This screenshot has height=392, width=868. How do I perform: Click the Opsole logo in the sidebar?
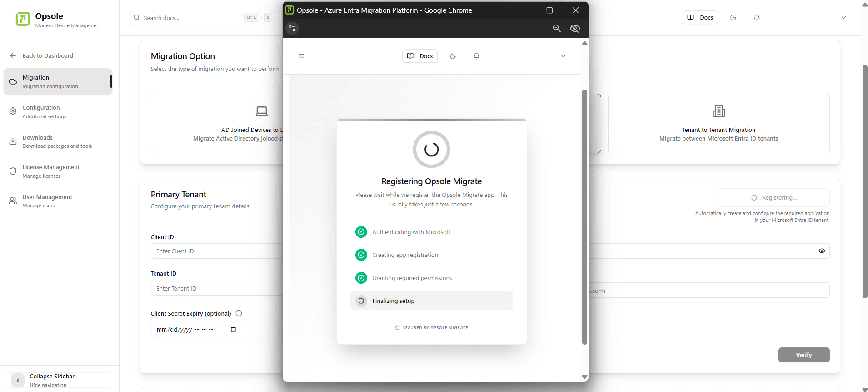pos(23,19)
